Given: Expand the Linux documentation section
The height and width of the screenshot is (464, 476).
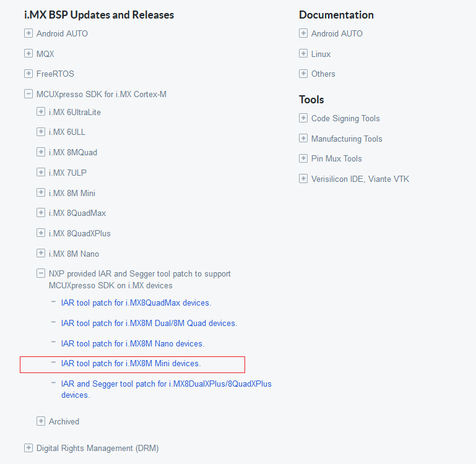Looking at the screenshot, I should pos(303,54).
